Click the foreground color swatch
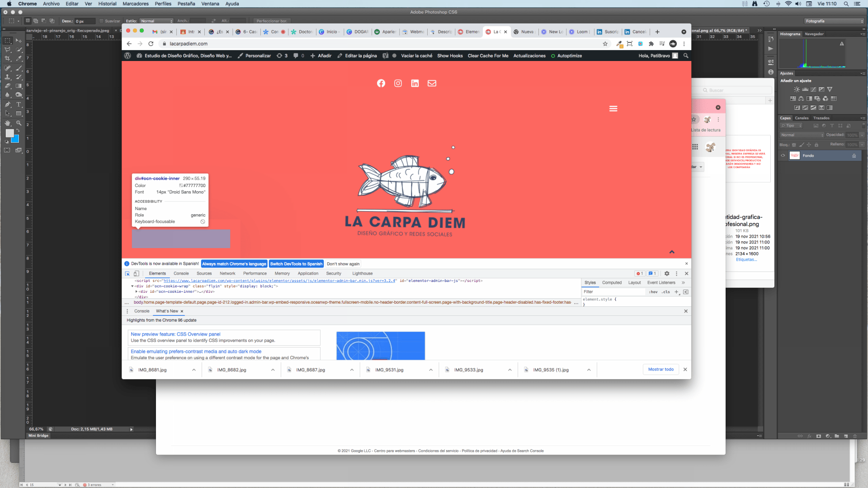 pos(9,133)
